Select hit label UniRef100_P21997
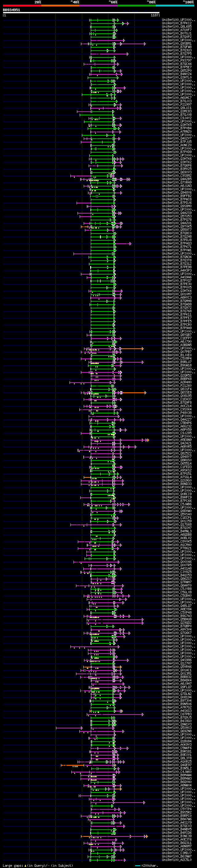 (x=177, y=104)
